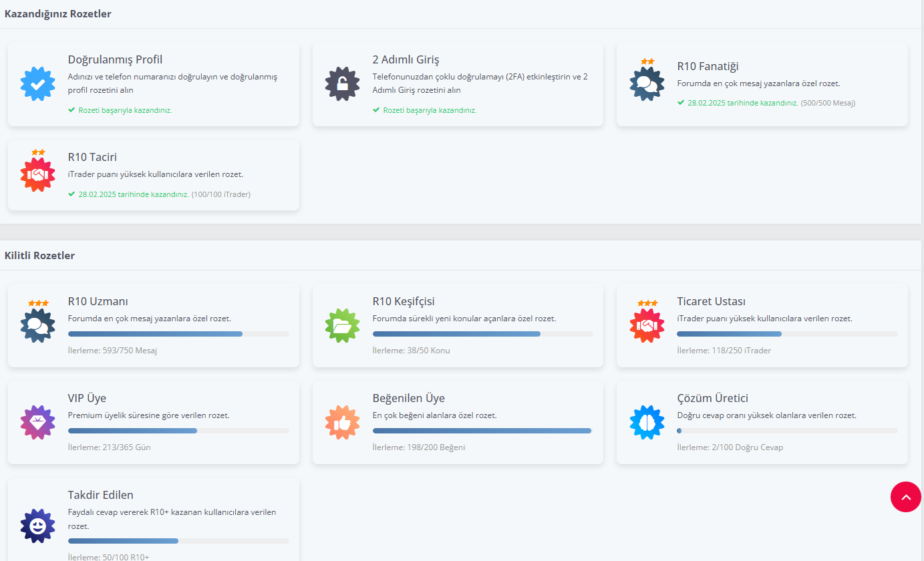Select the "R10 Keşifçisi" badge title
Viewport: 924px width, 561px height.
pyautogui.click(x=404, y=301)
